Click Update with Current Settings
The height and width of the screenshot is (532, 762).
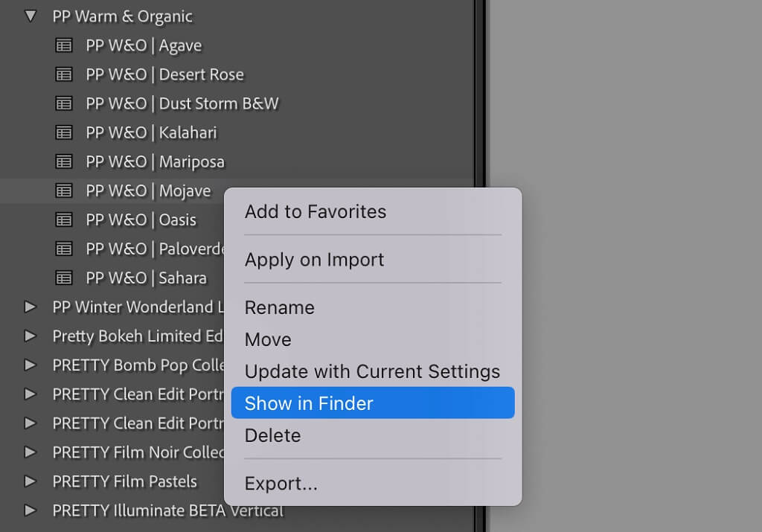coord(372,371)
